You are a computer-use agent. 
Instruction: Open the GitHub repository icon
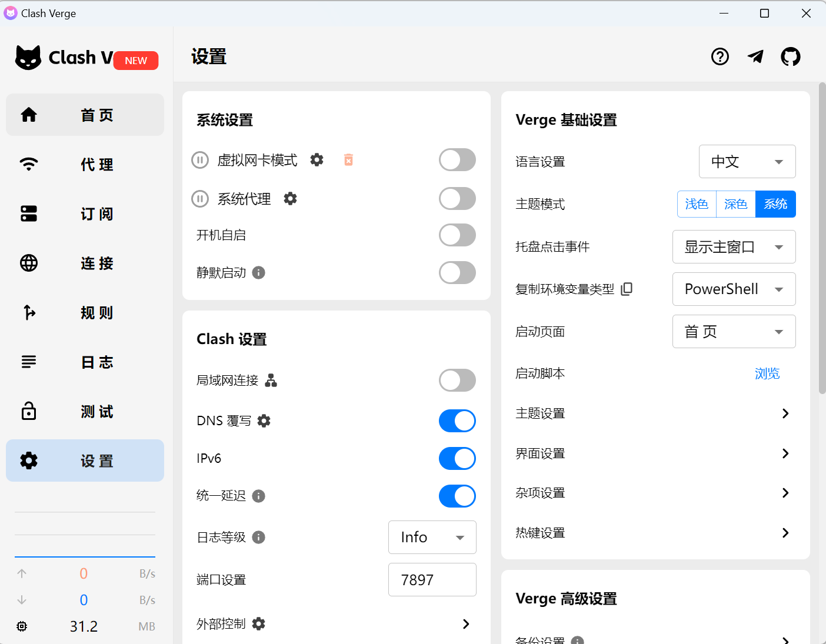[x=791, y=56]
